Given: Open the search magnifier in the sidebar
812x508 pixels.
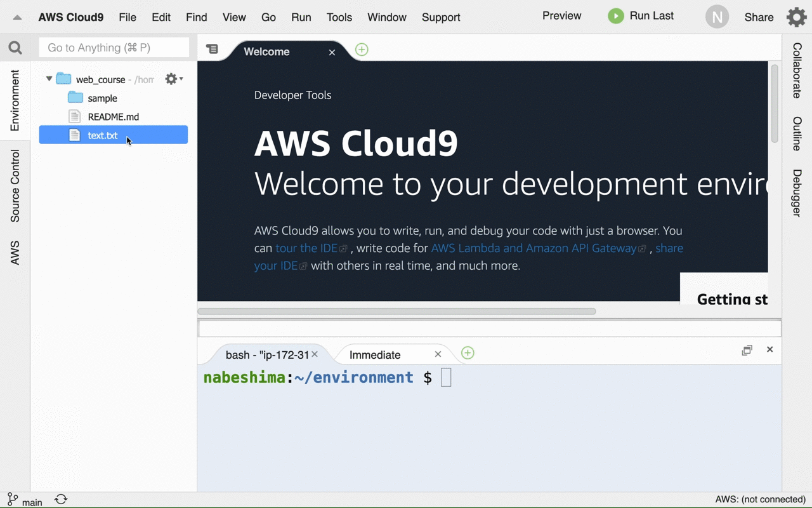Looking at the screenshot, I should click(x=15, y=48).
